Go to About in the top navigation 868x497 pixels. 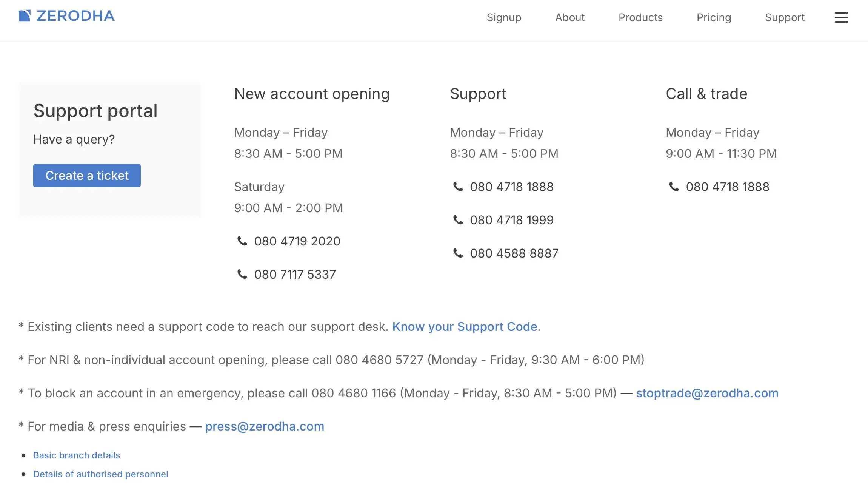pyautogui.click(x=570, y=17)
